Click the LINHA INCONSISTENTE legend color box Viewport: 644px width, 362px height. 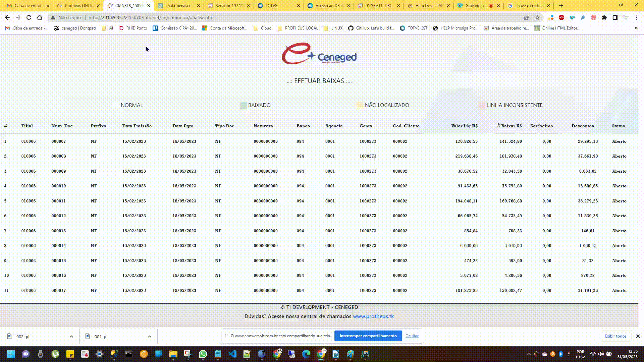point(482,106)
